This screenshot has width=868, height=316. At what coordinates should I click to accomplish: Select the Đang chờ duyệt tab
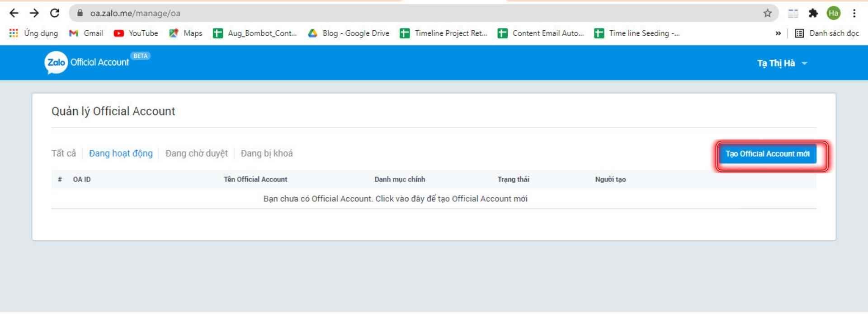point(197,153)
